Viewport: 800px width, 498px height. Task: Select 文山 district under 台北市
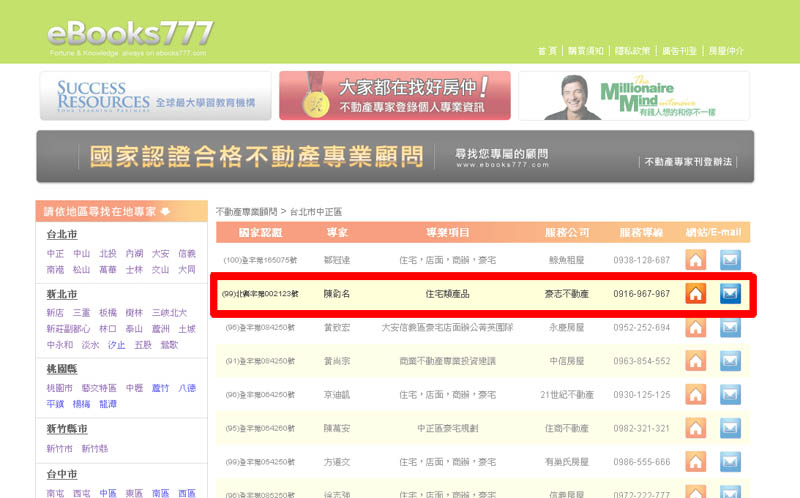pos(160,269)
